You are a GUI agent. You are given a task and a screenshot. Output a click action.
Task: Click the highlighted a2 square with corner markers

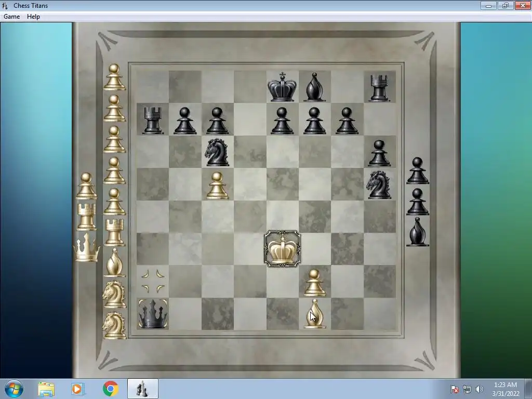click(153, 281)
